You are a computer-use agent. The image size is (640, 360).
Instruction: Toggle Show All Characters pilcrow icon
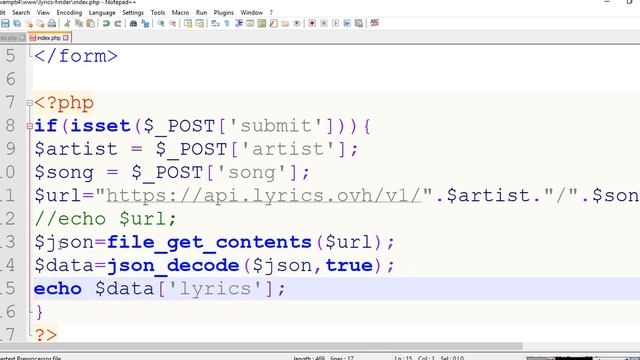[227, 23]
